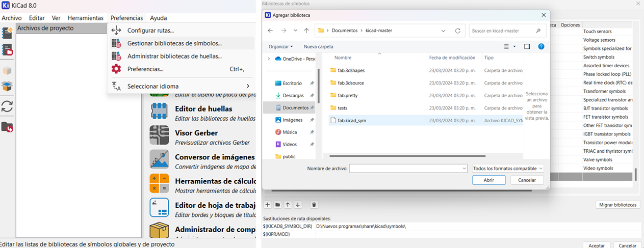Screen dimensions: 644x248
Task: Click the refresh project tree icon
Action: tap(7, 106)
